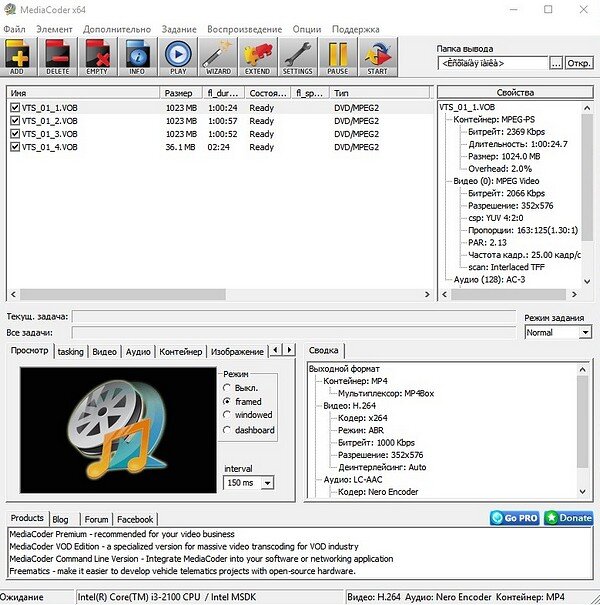Screen dimensions: 600x605
Task: Switch to the Изображение tab
Action: (237, 352)
